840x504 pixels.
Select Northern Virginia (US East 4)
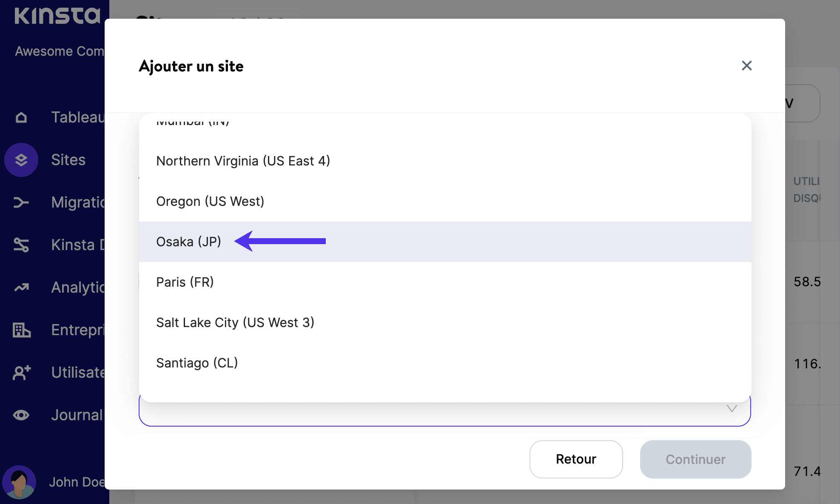click(x=243, y=161)
